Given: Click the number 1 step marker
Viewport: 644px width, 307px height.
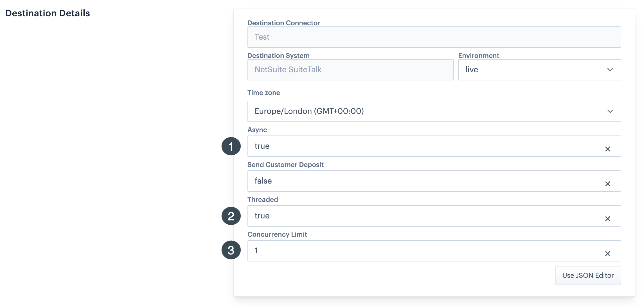Looking at the screenshot, I should click(x=231, y=146).
